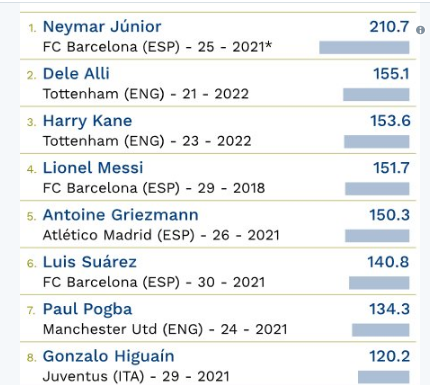Open Gonzalo Higuaín player link
Image resolution: width=430 pixels, height=385 pixels.
pos(109,356)
